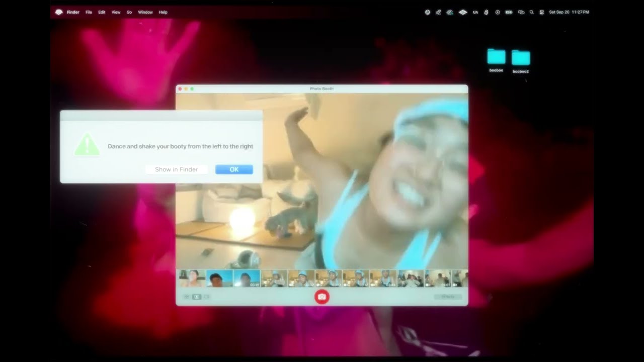The height and width of the screenshot is (362, 644).
Task: Expand the Help menu
Action: coord(163,12)
